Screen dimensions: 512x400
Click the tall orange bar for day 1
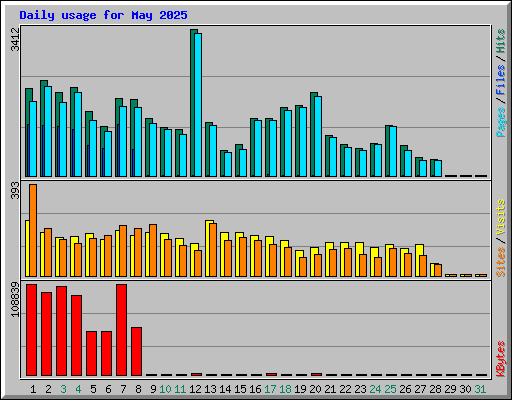click(33, 230)
